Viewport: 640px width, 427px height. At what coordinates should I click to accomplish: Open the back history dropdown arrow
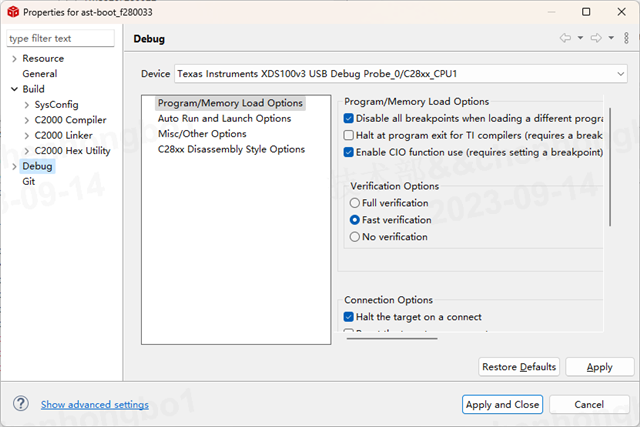click(x=579, y=39)
